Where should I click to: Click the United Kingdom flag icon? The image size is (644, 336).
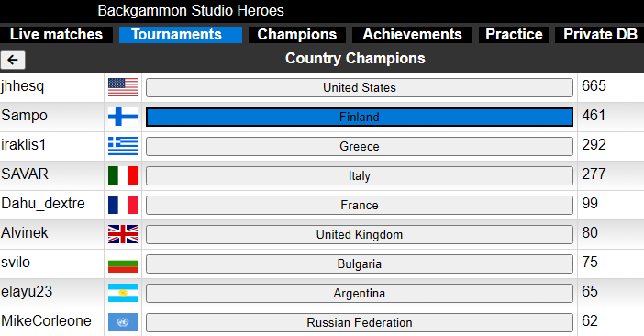[123, 234]
